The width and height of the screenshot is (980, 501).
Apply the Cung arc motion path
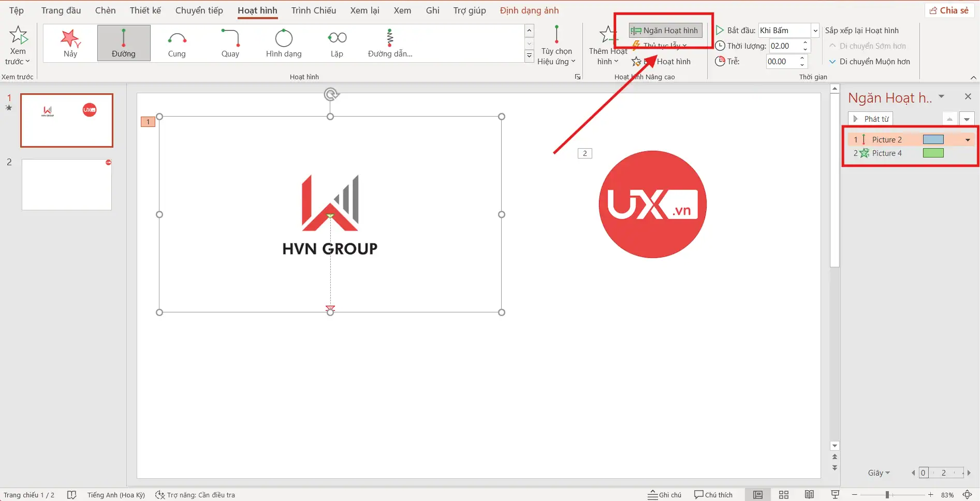tap(177, 43)
